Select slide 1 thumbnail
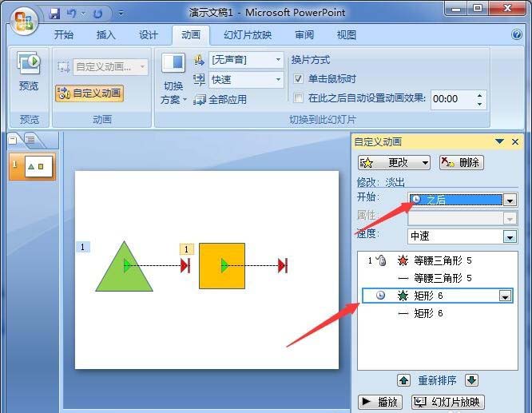The width and height of the screenshot is (532, 413). click(33, 166)
